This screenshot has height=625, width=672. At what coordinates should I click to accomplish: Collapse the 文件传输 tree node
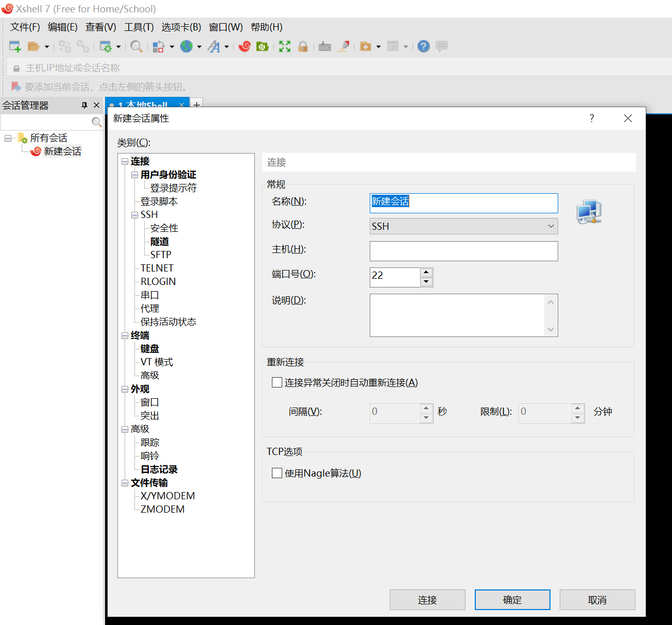point(125,483)
